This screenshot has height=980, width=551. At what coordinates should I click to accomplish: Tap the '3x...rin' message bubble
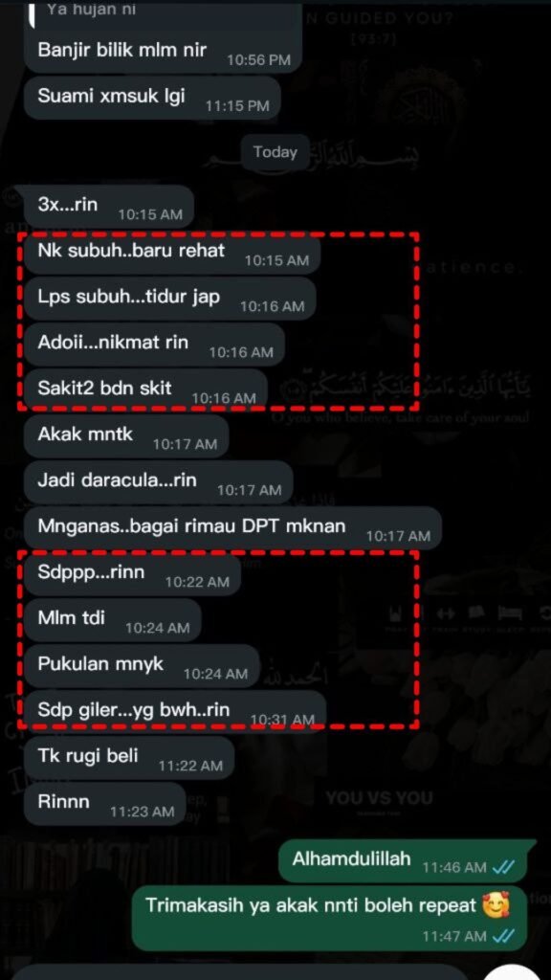tap(109, 207)
